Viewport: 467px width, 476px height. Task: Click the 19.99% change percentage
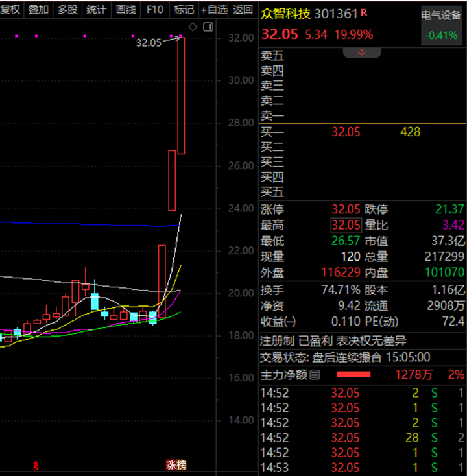click(353, 34)
